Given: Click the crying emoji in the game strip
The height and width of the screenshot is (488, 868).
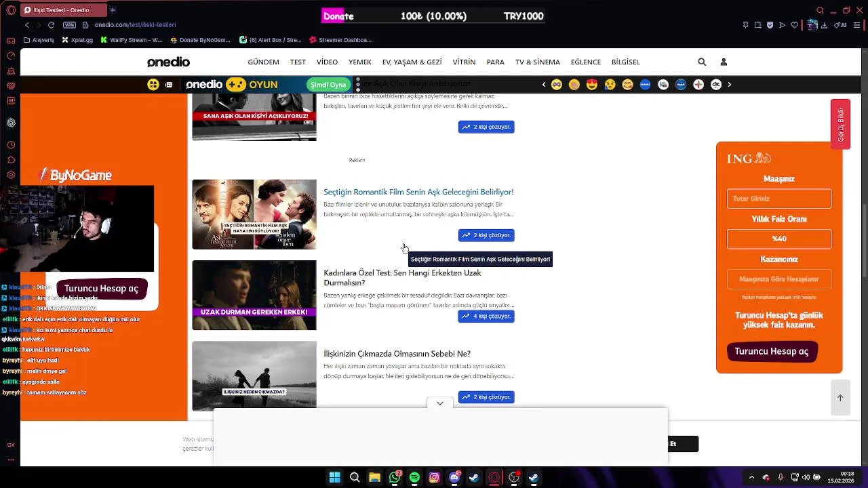Looking at the screenshot, I should [x=610, y=85].
